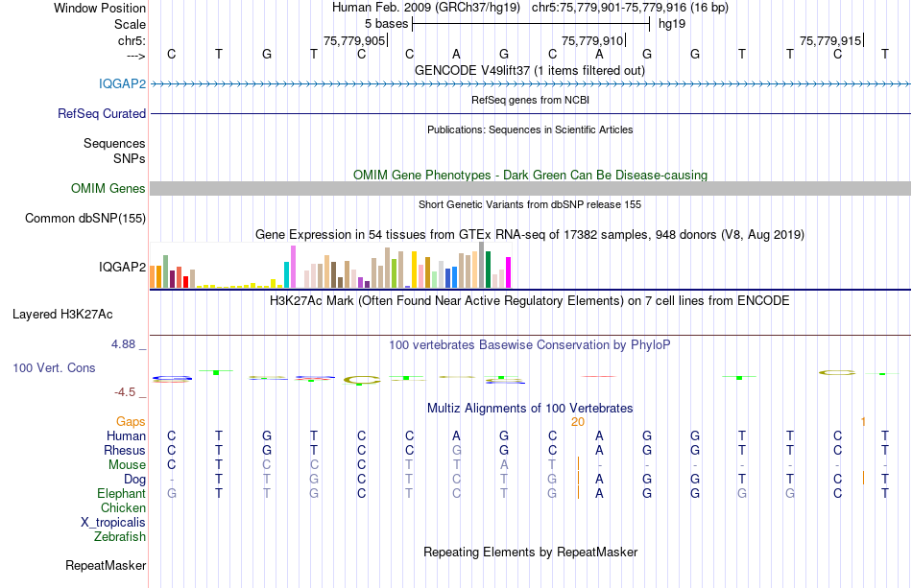Click the gap count 20 in Gaps row

tap(578, 422)
